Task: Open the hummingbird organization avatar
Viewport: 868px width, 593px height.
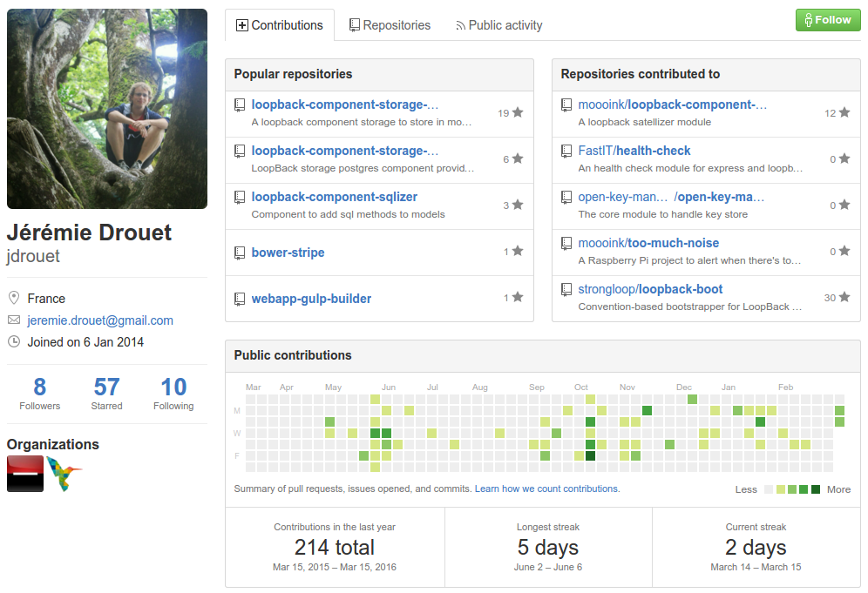Action: coord(64,474)
